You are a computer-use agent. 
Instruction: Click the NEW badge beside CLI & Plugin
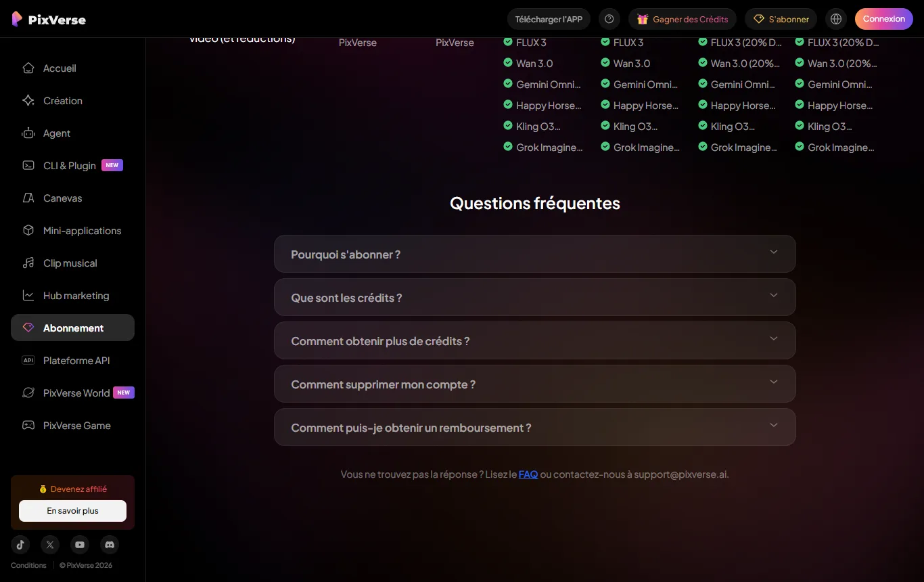pyautogui.click(x=112, y=165)
